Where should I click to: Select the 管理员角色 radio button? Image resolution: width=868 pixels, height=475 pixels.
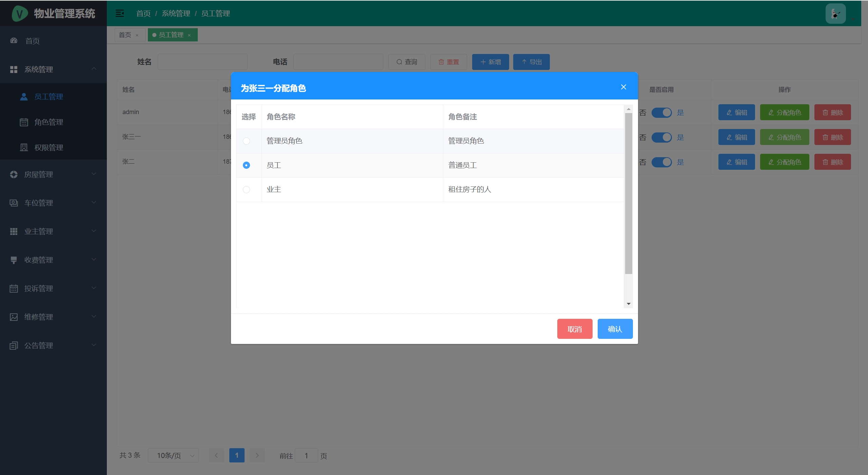click(247, 141)
